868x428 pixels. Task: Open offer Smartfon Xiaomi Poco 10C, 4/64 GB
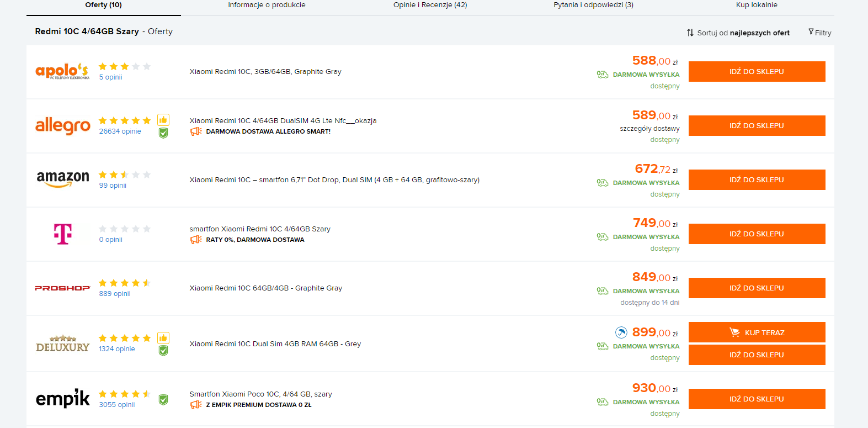(x=261, y=394)
